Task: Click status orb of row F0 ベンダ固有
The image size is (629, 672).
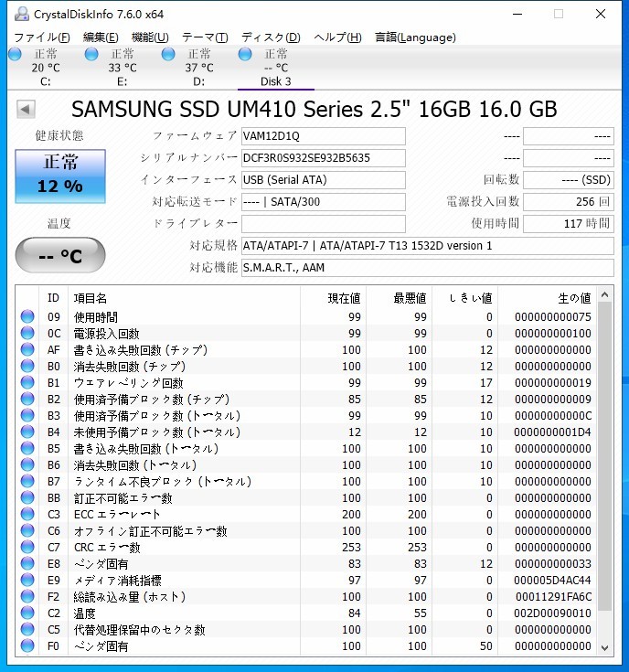Action: tap(27, 645)
